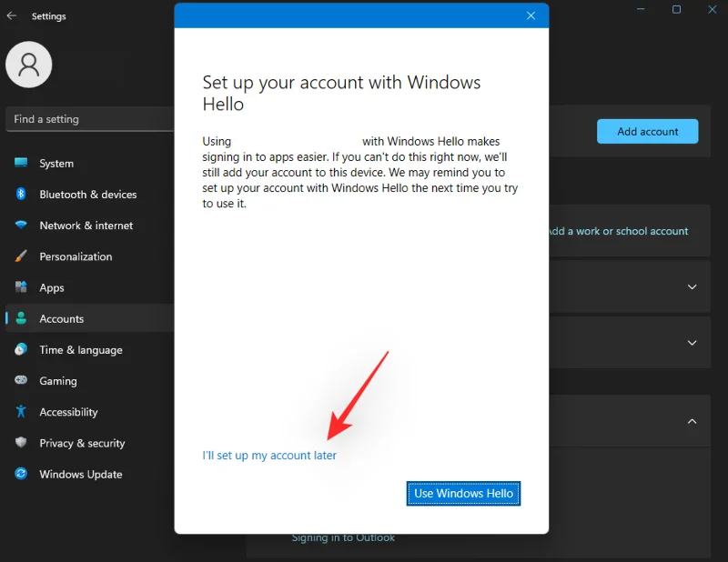Click the Add account button
The height and width of the screenshot is (562, 728).
pyautogui.click(x=647, y=131)
